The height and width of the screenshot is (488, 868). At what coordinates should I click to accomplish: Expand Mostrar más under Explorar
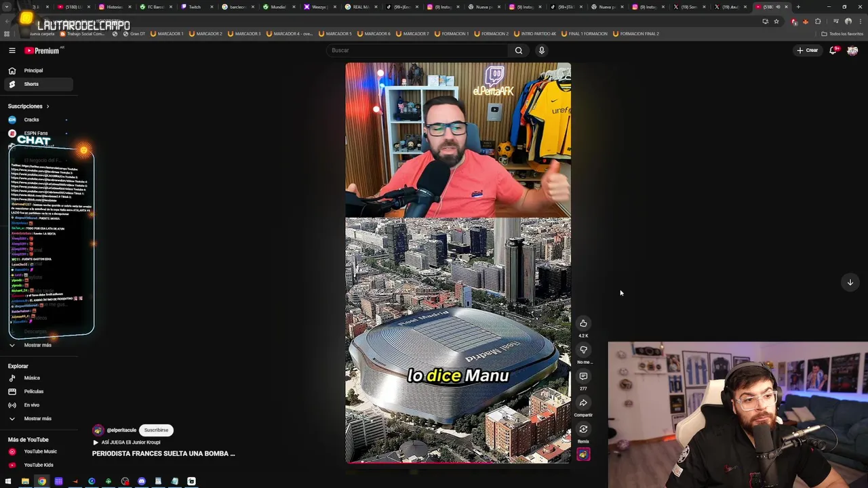(37, 419)
